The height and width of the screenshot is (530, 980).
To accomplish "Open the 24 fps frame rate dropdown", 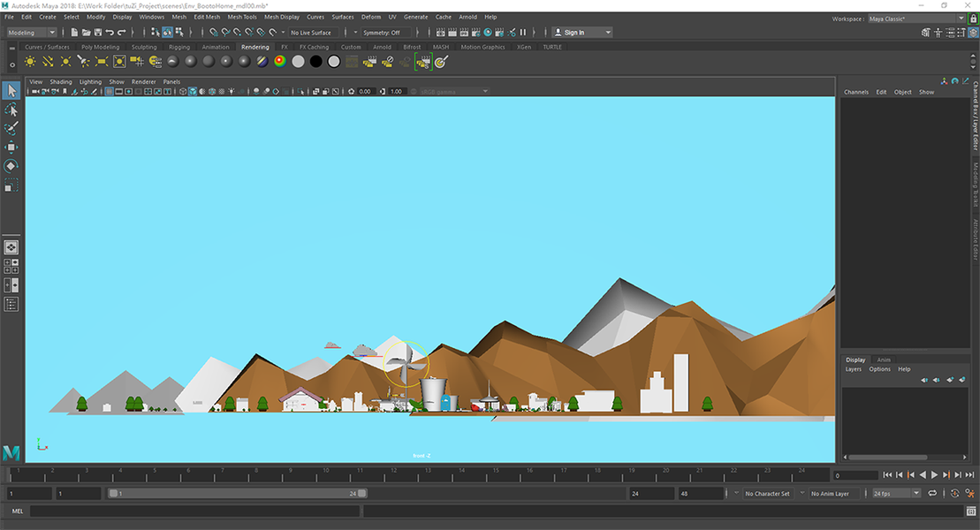I will pos(896,493).
